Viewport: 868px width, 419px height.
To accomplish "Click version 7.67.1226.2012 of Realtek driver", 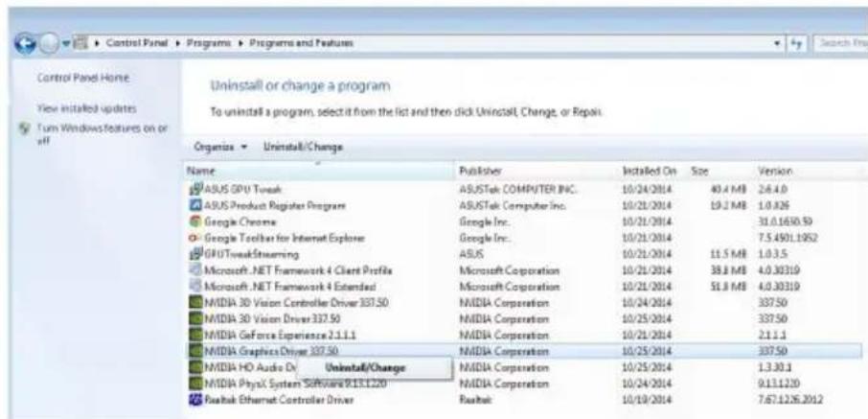I will pyautogui.click(x=790, y=399).
